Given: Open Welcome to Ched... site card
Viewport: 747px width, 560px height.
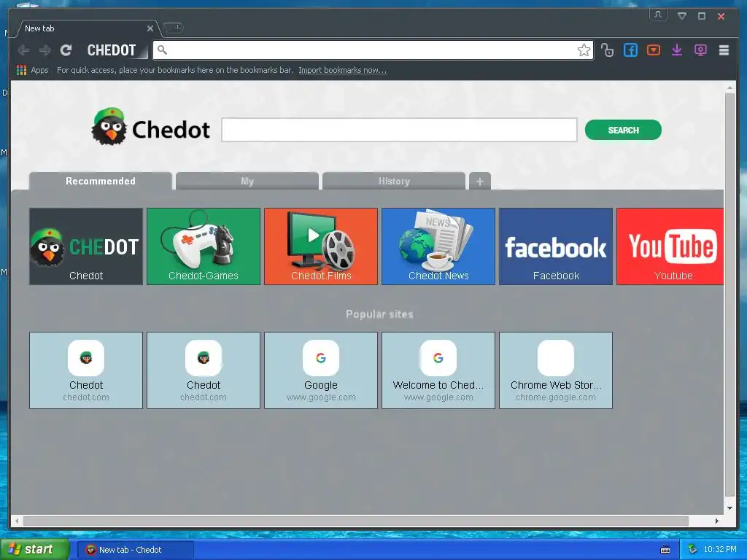Looking at the screenshot, I should (x=438, y=370).
